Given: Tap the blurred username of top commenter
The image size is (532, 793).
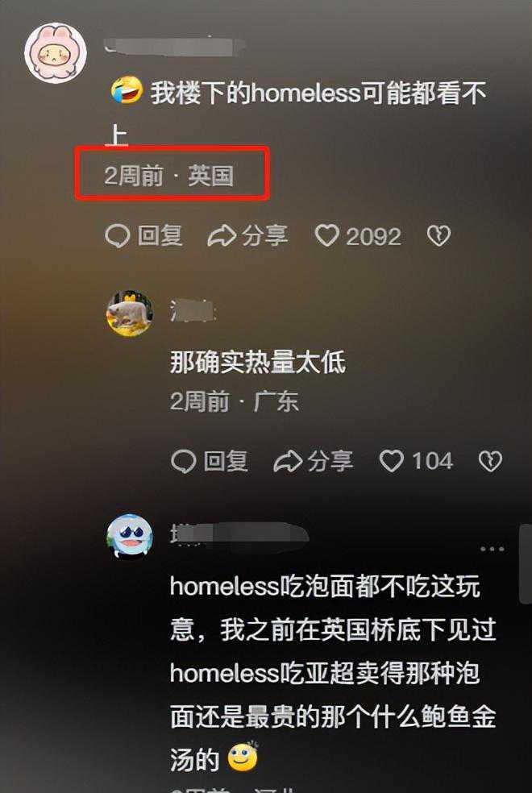Looking at the screenshot, I should [x=175, y=47].
